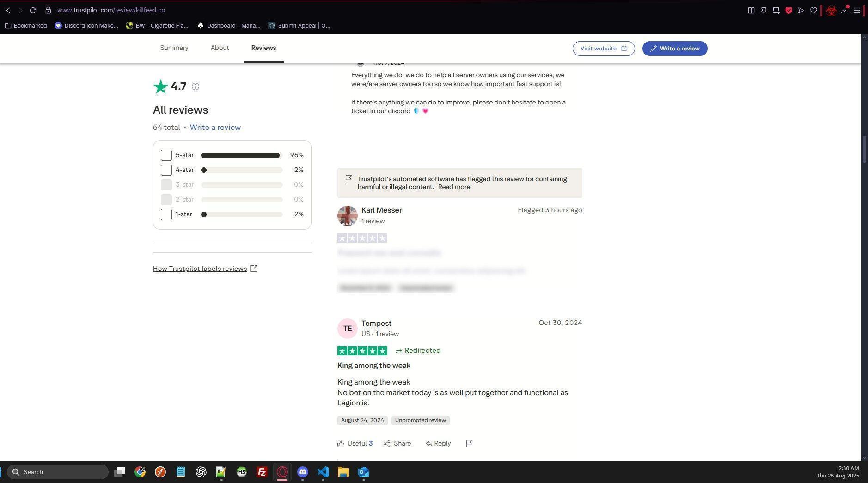This screenshot has width=868, height=483.
Task: Open the snapshot capture tool icon
Action: pyautogui.click(x=776, y=10)
